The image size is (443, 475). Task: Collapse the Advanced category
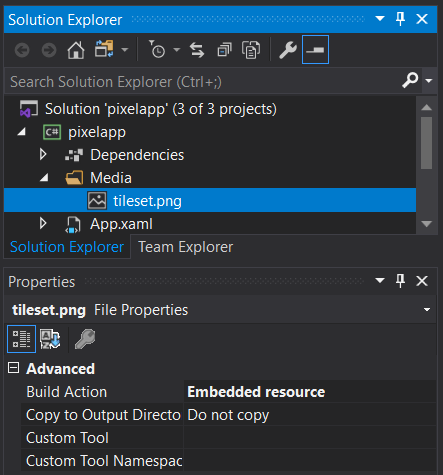point(14,368)
